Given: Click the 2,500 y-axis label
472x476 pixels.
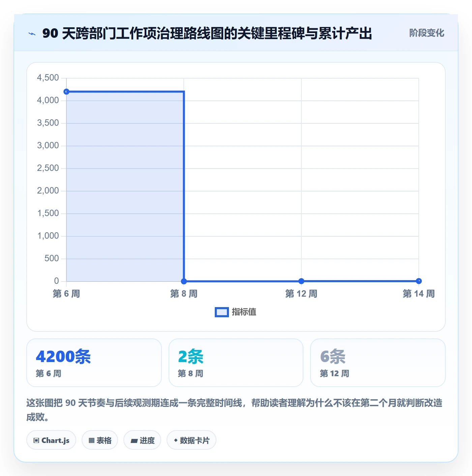Looking at the screenshot, I should click(48, 168).
